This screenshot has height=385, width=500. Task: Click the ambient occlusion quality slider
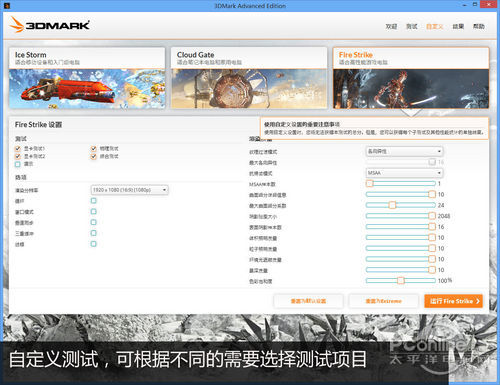[x=401, y=259]
